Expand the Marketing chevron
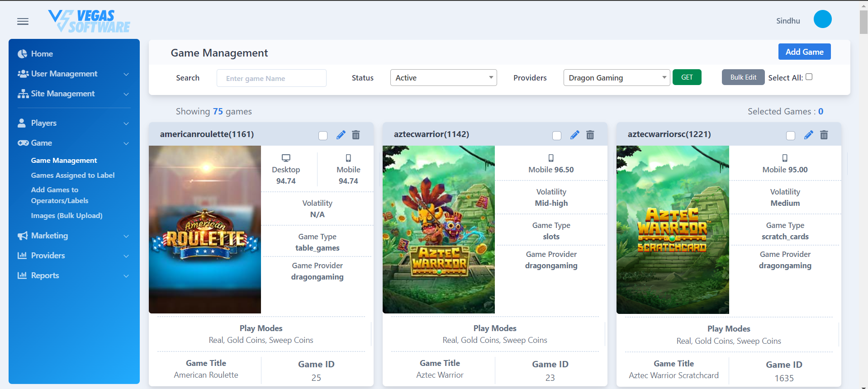 pos(126,236)
